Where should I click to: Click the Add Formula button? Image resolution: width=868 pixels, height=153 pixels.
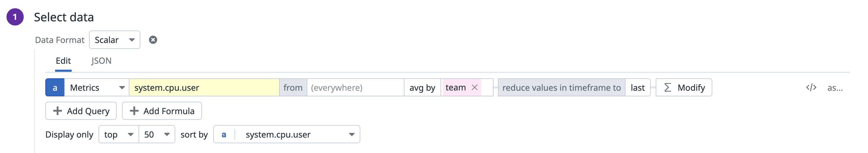click(x=162, y=111)
